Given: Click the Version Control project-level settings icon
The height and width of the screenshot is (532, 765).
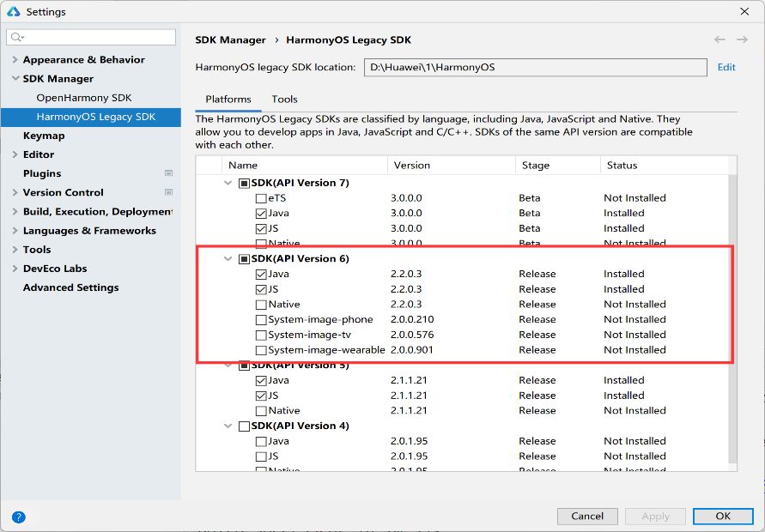Looking at the screenshot, I should click(168, 192).
